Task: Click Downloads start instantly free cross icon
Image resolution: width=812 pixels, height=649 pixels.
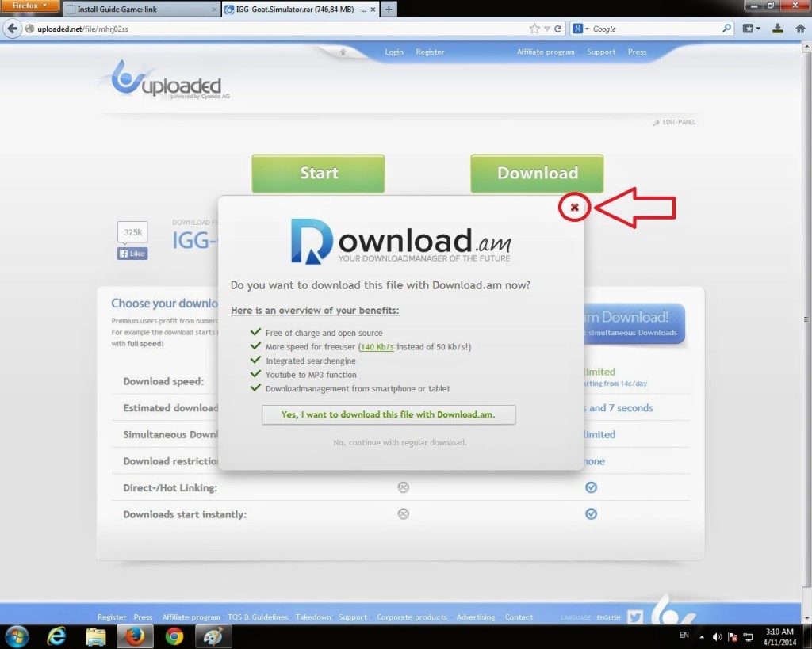Action: coord(404,514)
